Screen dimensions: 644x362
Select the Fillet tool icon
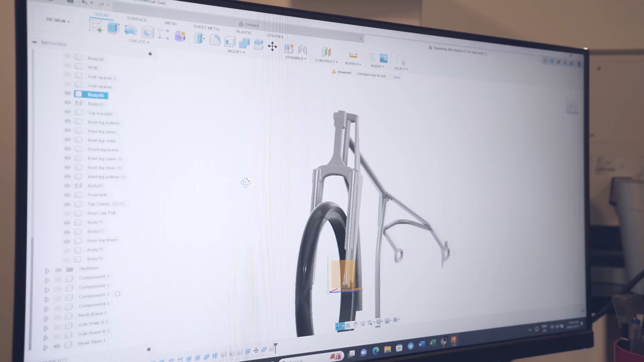coord(215,40)
